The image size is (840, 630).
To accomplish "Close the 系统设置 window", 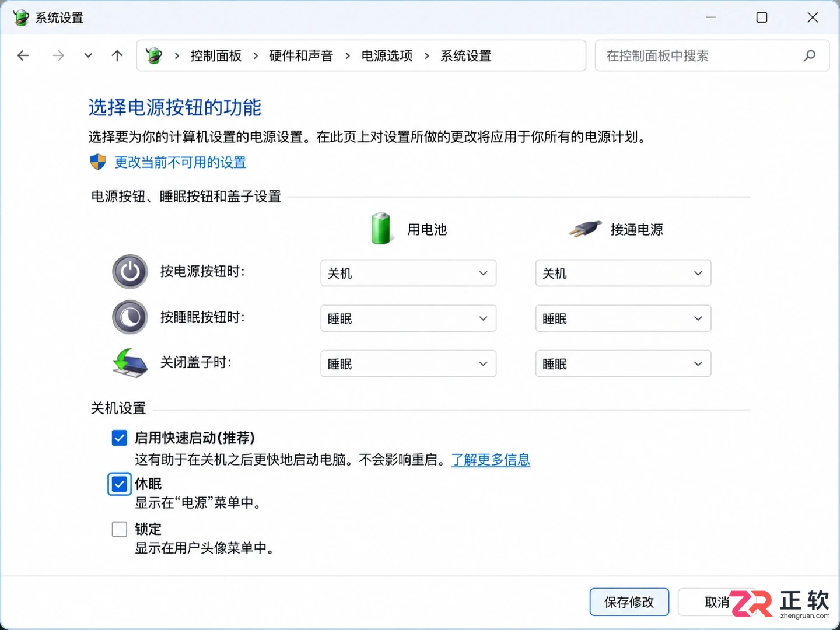I will click(813, 17).
